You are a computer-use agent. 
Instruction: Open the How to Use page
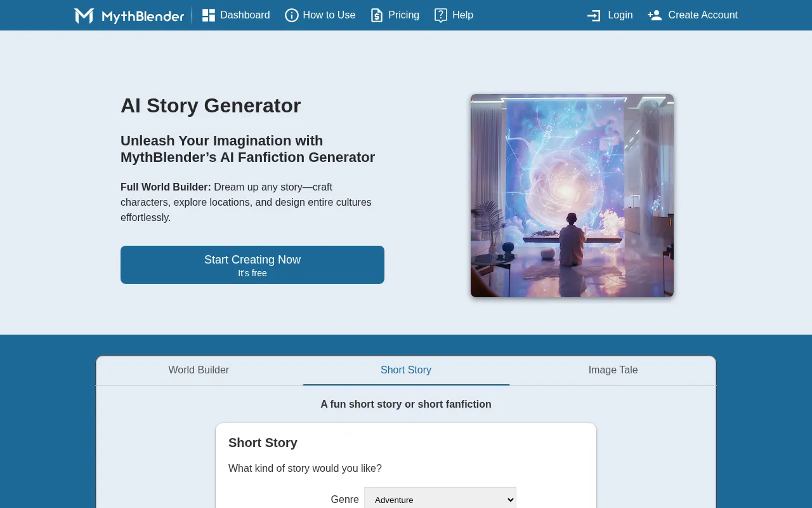coord(329,15)
